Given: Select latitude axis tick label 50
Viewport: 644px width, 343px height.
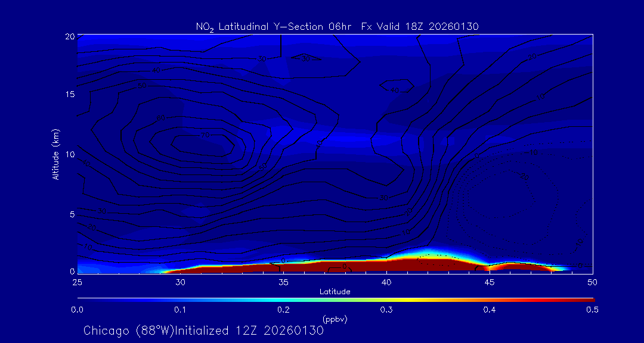Looking at the screenshot, I should point(592,282).
